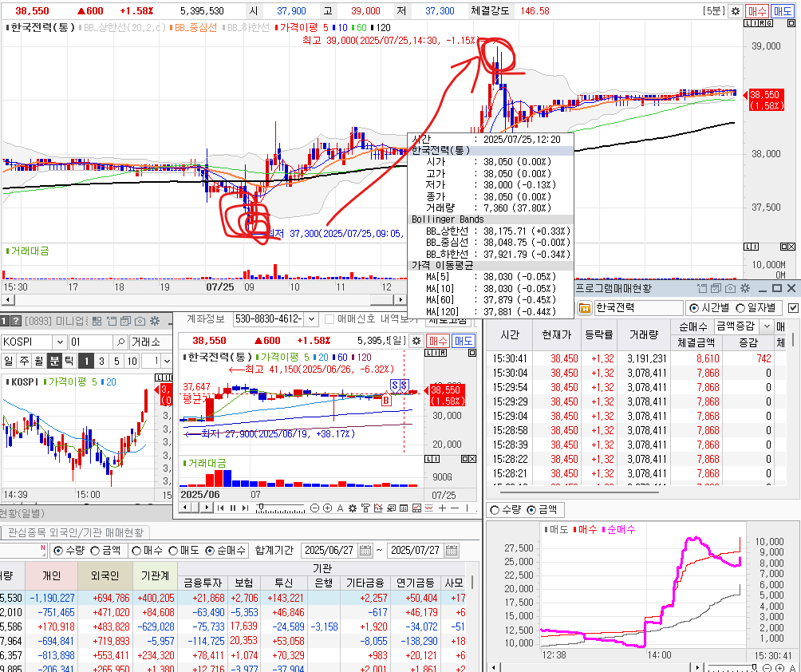The width and height of the screenshot is (801, 672).
Task: Click the magnifier search icon next to 01
Action: click(120, 342)
